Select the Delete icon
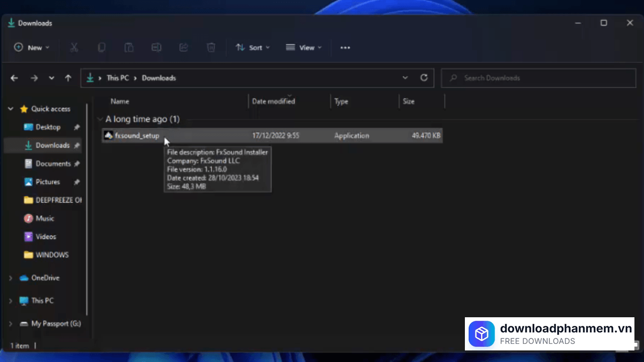 click(x=211, y=47)
